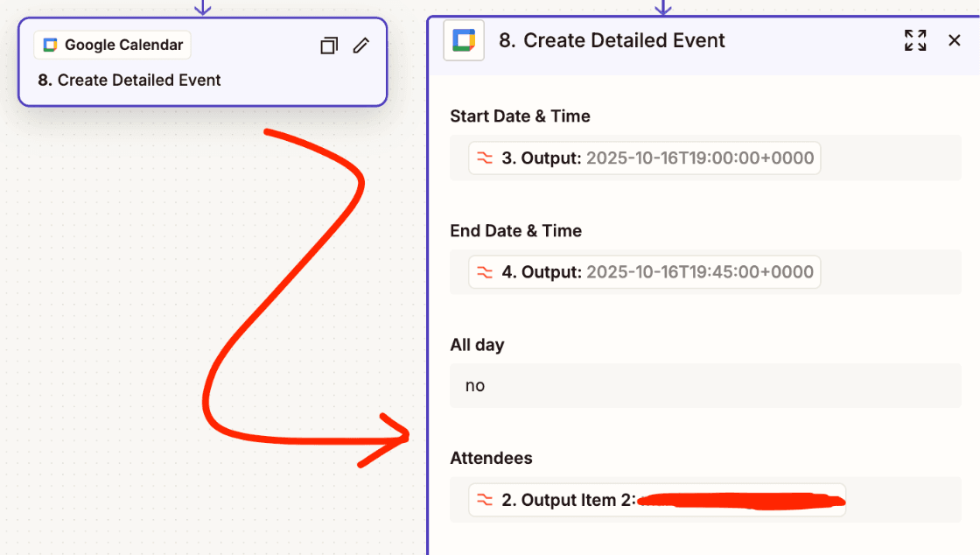Click the purple connector arrow above the panel

(662, 7)
